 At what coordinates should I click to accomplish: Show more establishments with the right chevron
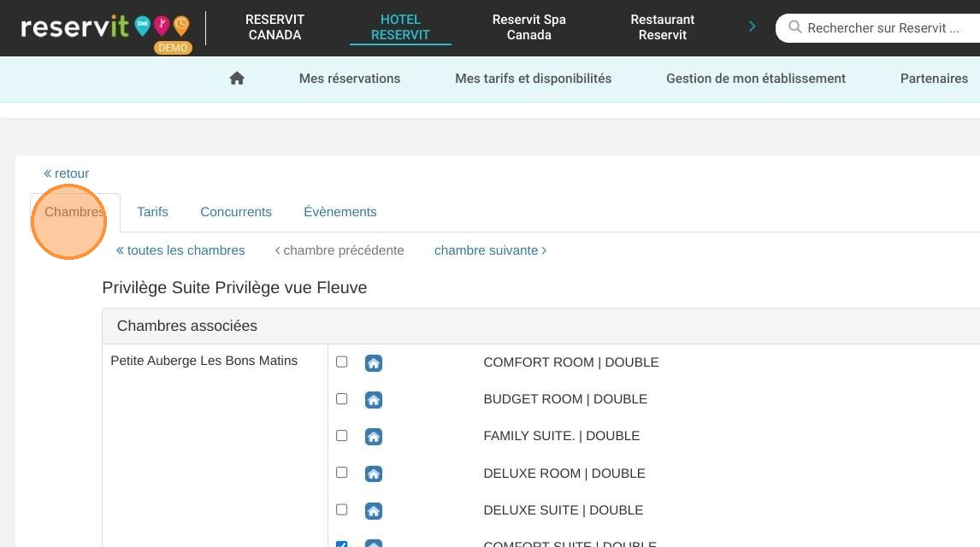tap(752, 26)
